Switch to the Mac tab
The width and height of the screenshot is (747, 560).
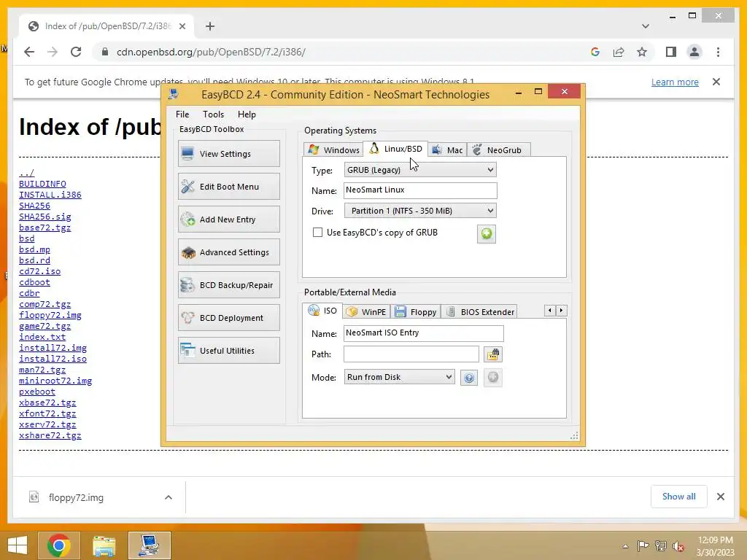[447, 150]
